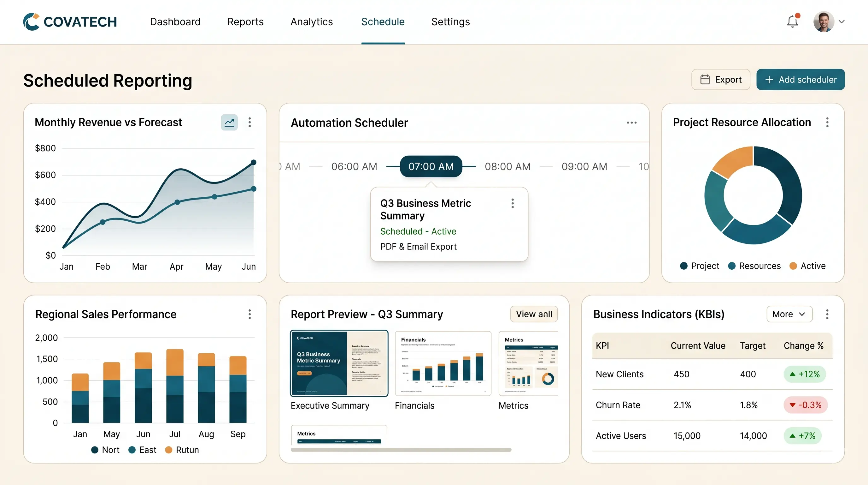The height and width of the screenshot is (485, 868).
Task: Switch to the Analytics tab
Action: point(311,21)
